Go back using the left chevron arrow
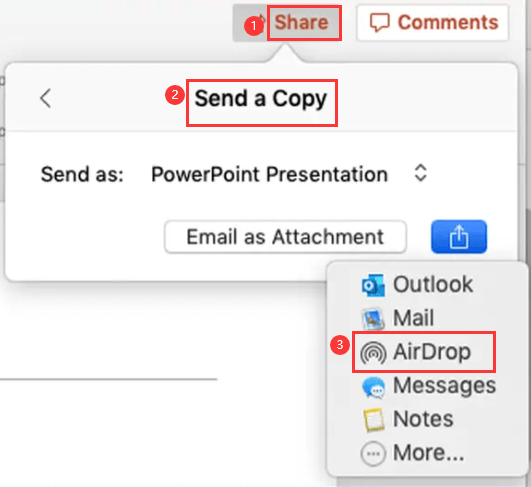This screenshot has height=487, width=531. coord(46,98)
